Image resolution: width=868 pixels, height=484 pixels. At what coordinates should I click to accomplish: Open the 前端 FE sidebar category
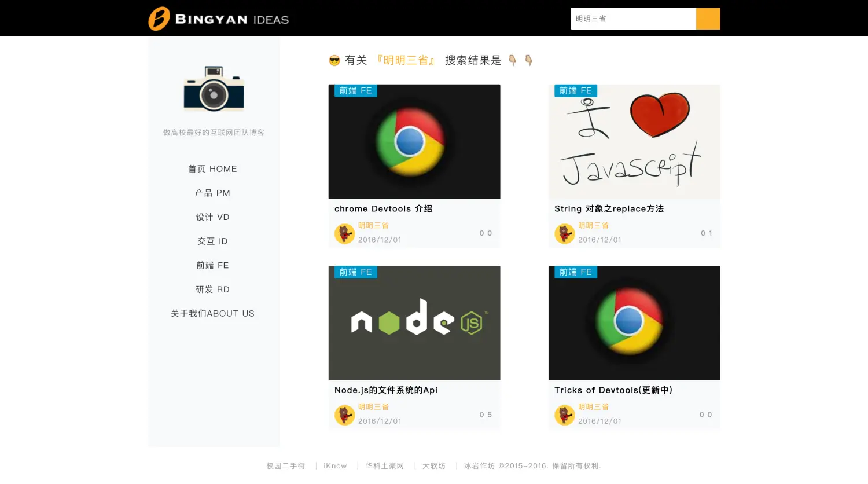pos(212,265)
